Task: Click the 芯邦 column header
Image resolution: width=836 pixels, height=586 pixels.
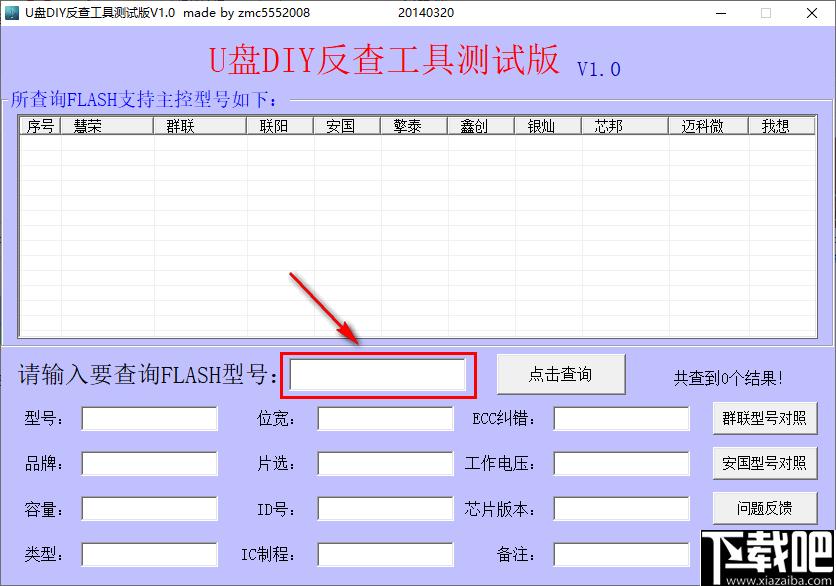Action: click(625, 126)
